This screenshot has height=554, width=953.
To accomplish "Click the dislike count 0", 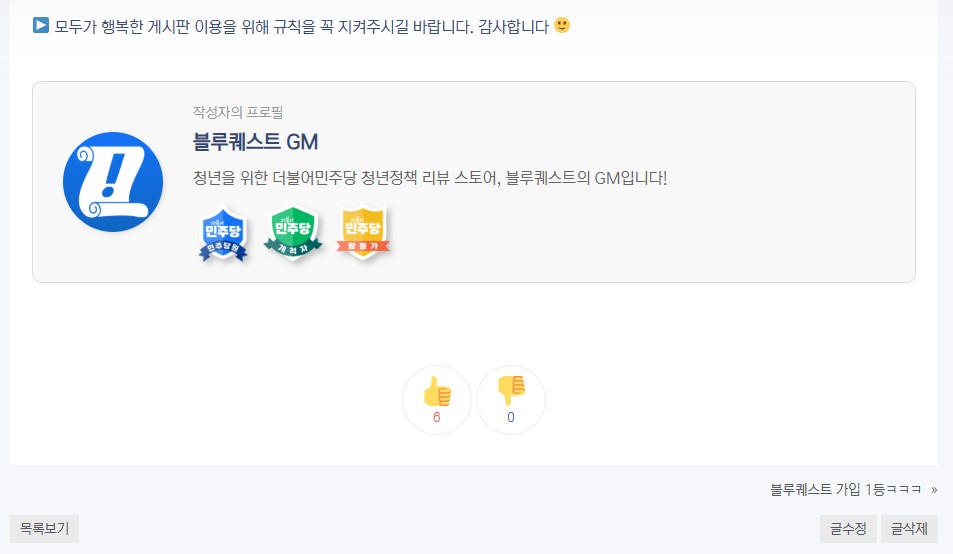I will pos(511,417).
